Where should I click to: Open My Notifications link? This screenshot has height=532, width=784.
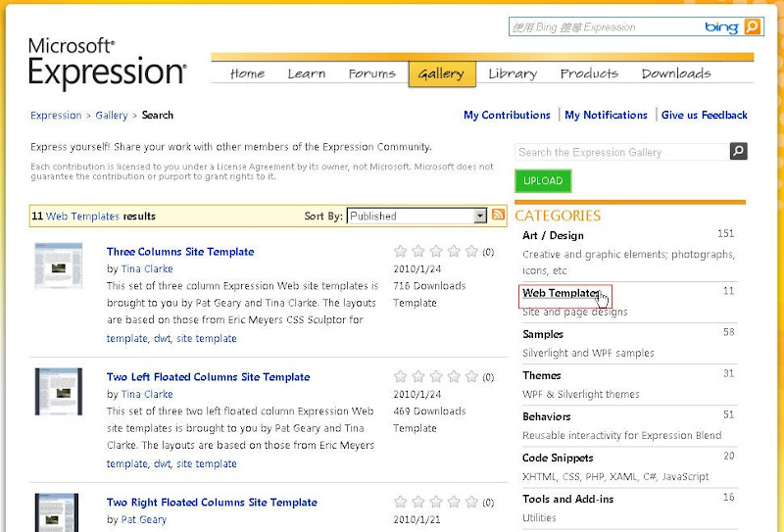[606, 115]
